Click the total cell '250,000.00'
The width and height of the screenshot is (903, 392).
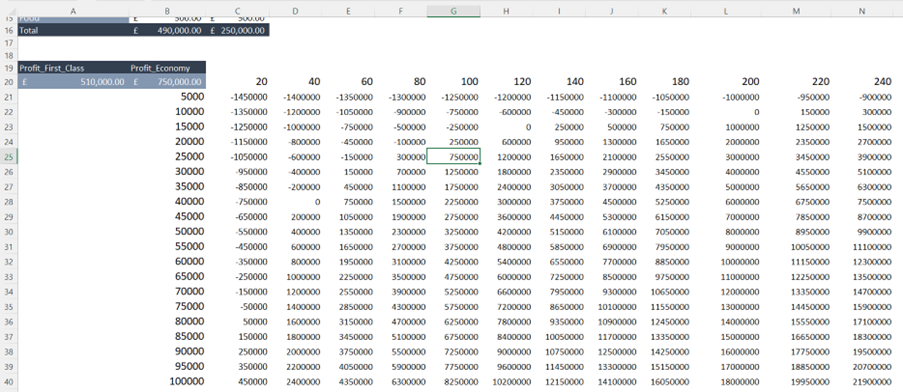coord(237,31)
